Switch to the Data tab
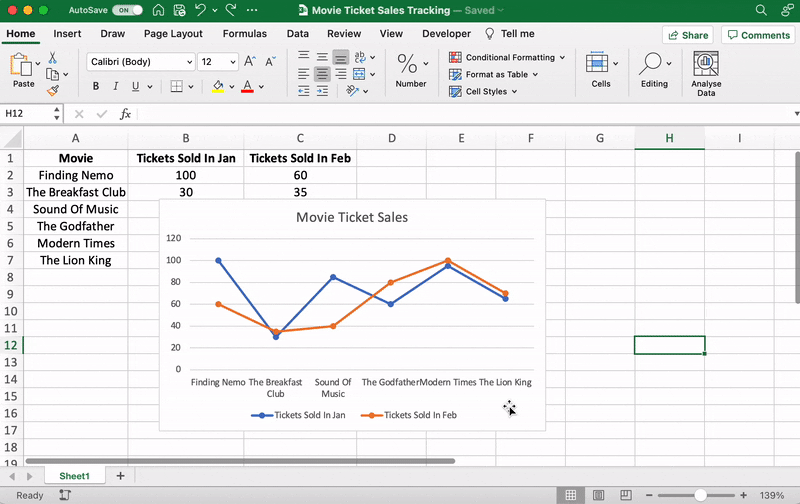The height and width of the screenshot is (504, 800). 297,34
